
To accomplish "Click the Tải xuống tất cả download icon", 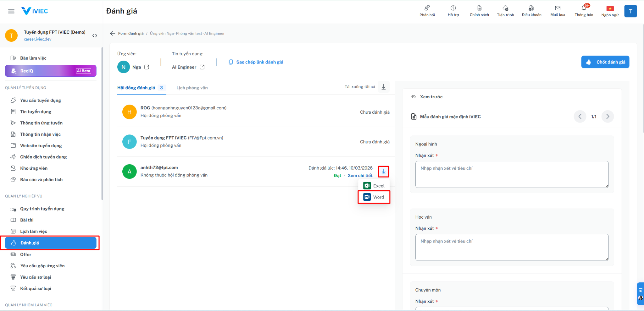I will [x=384, y=87].
